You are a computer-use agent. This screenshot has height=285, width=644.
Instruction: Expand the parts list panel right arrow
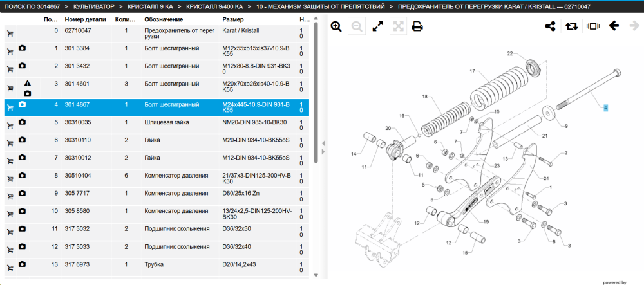coord(323,152)
